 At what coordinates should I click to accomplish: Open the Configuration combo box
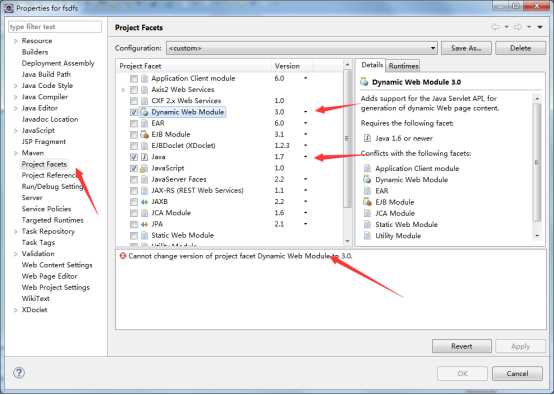302,48
